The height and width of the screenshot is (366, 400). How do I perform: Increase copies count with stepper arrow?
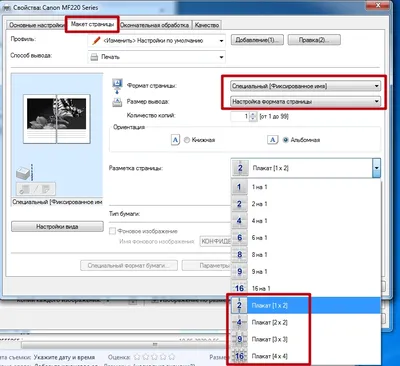pyautogui.click(x=253, y=114)
